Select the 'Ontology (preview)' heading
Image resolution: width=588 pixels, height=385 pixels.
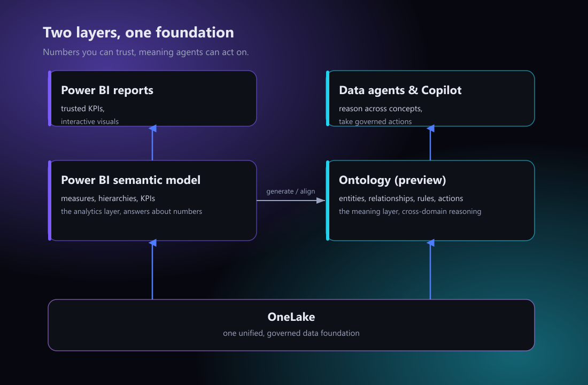(x=393, y=181)
